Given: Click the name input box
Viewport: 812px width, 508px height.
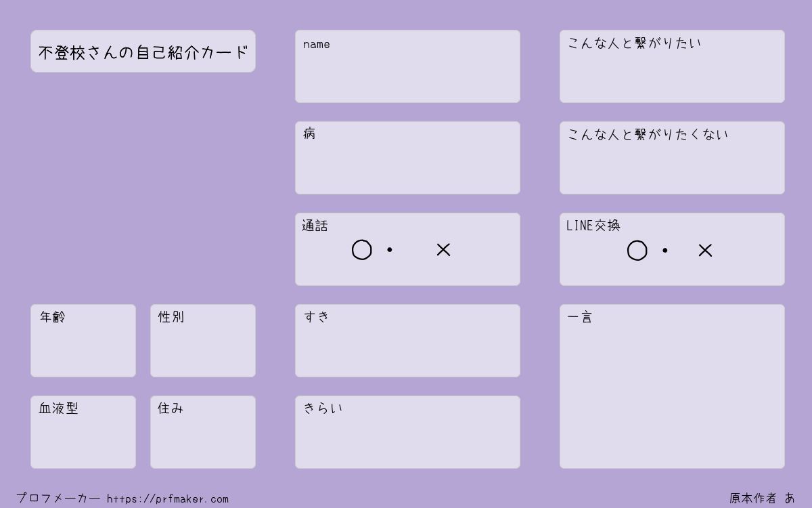Looking at the screenshot, I should [x=407, y=66].
